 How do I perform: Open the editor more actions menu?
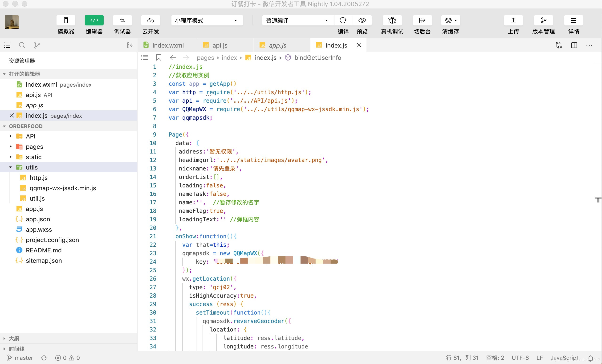click(x=589, y=45)
